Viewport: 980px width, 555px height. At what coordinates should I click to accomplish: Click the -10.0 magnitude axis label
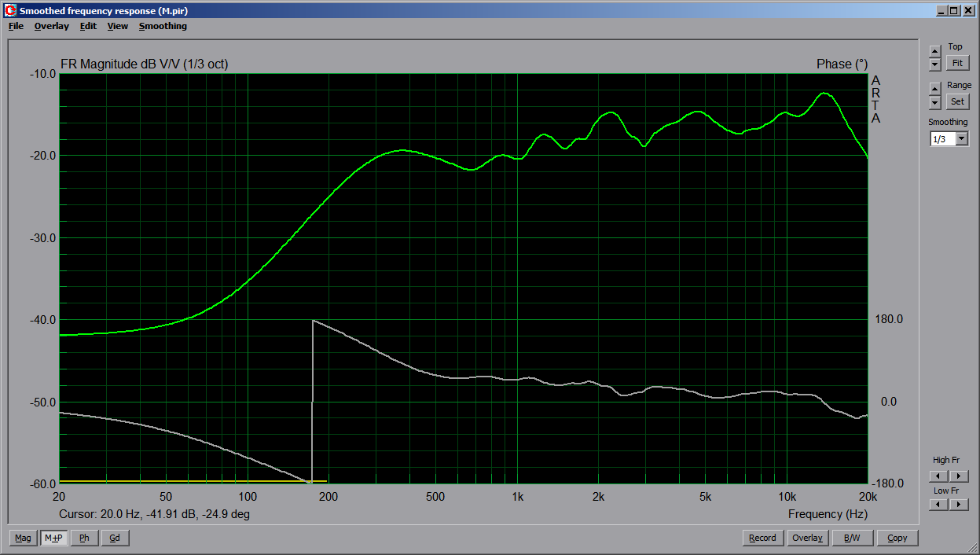click(42, 74)
